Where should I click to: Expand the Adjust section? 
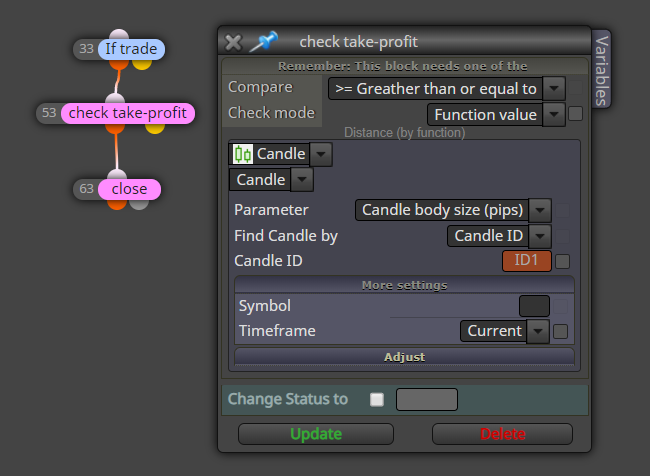(404, 357)
